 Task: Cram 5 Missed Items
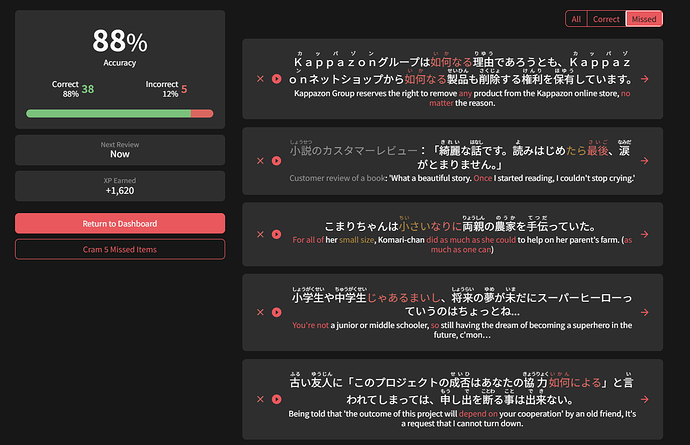(120, 249)
